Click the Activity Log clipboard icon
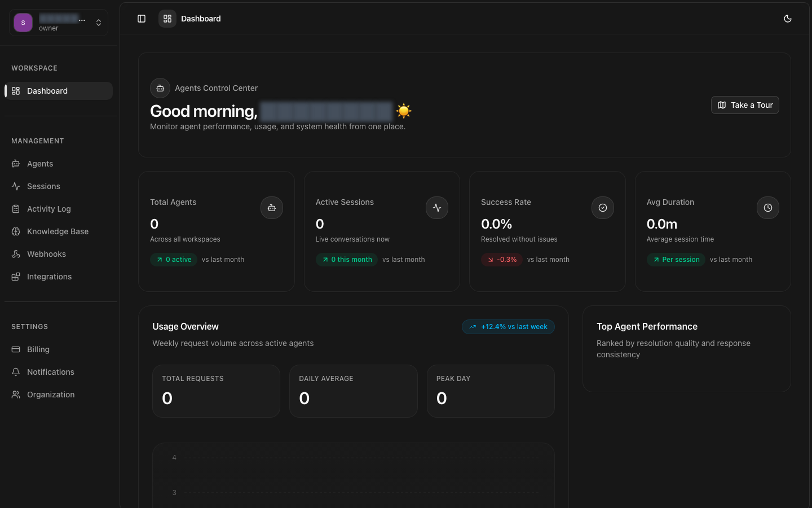 point(16,209)
